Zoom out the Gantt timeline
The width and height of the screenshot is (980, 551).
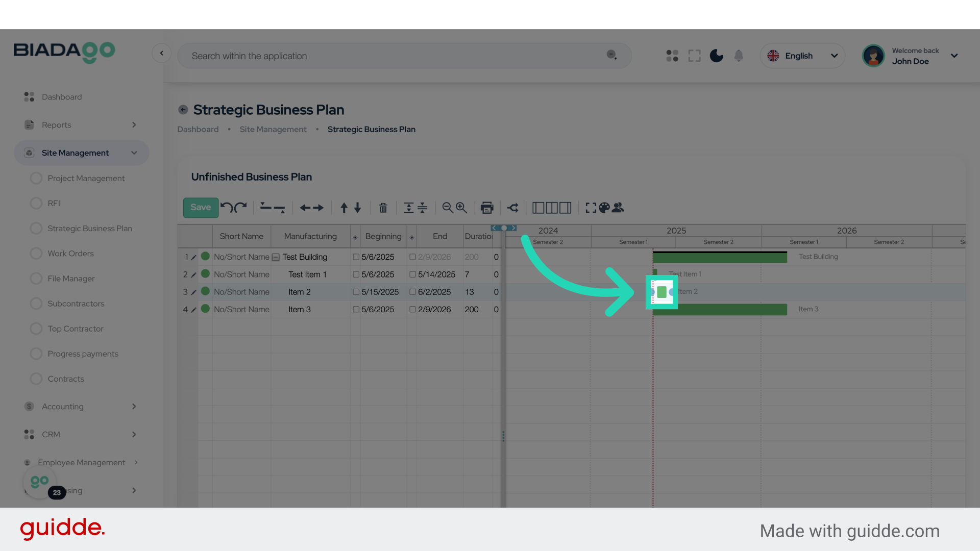click(447, 208)
